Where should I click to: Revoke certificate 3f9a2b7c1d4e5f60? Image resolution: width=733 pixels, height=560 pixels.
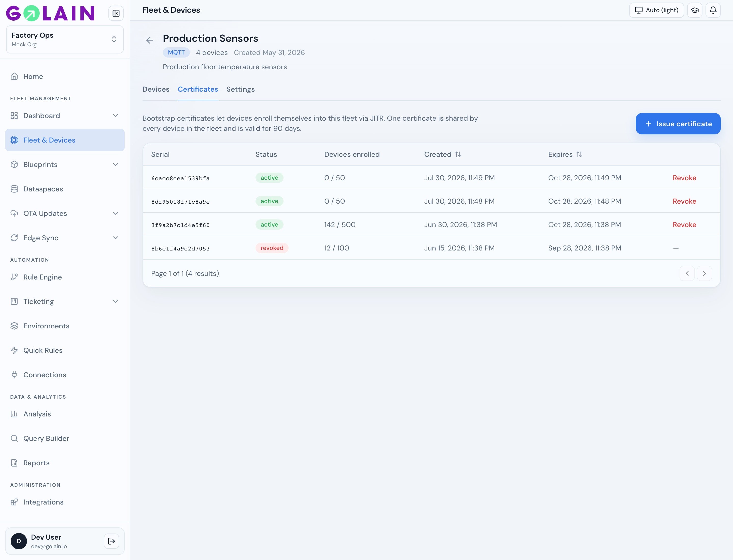pyautogui.click(x=684, y=225)
